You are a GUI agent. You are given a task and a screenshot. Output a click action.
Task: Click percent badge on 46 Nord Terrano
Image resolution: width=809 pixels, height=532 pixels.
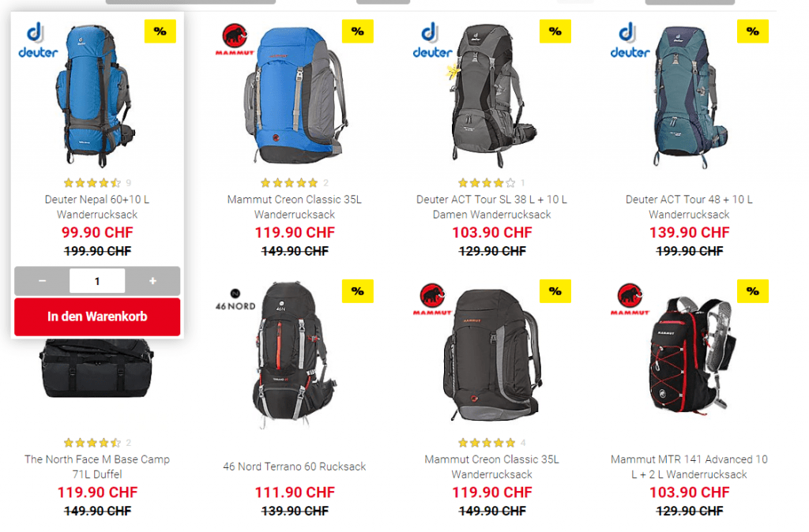click(358, 290)
